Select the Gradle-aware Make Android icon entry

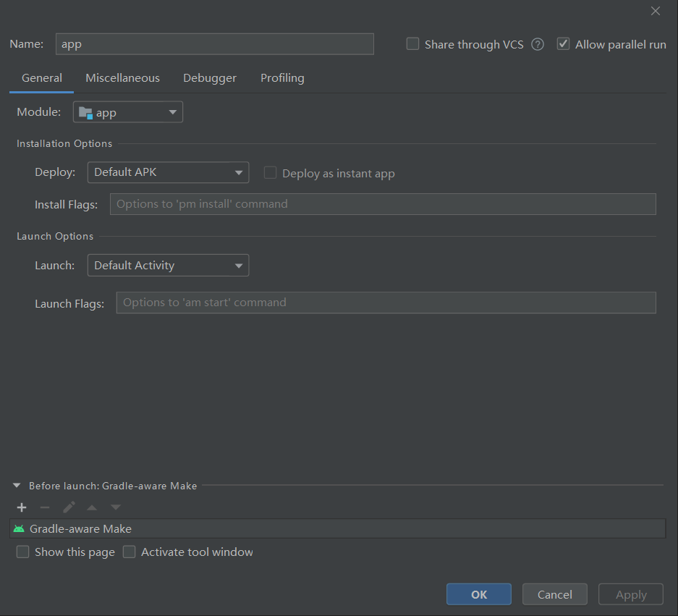coord(337,528)
